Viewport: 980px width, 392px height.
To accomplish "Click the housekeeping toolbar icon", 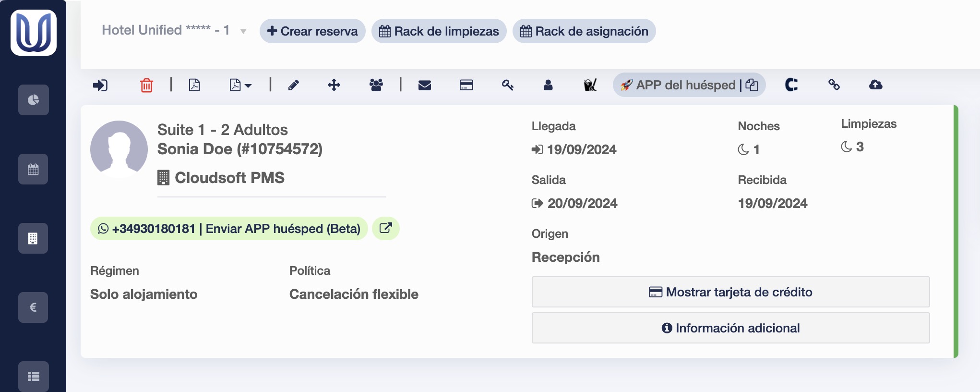I will pyautogui.click(x=590, y=85).
